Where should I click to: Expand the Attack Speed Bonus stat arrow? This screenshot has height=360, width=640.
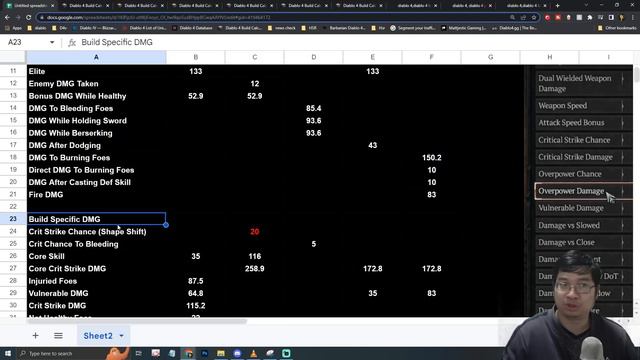[622, 123]
